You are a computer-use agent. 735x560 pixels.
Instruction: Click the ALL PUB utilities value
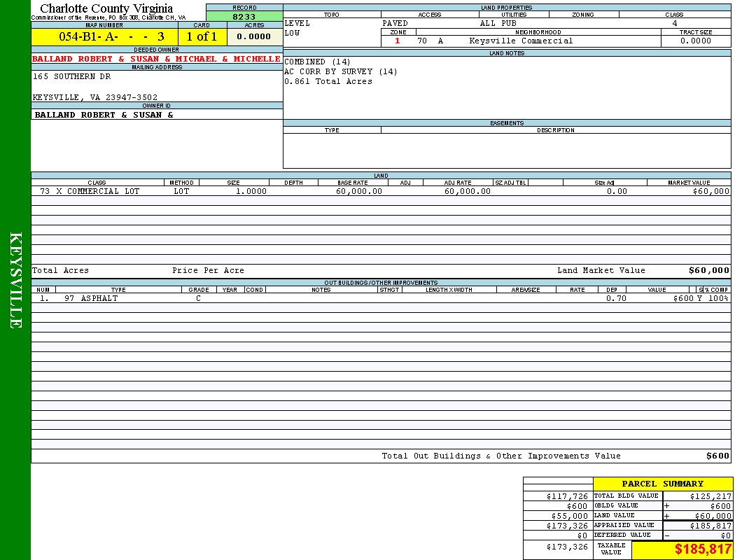[x=498, y=23]
